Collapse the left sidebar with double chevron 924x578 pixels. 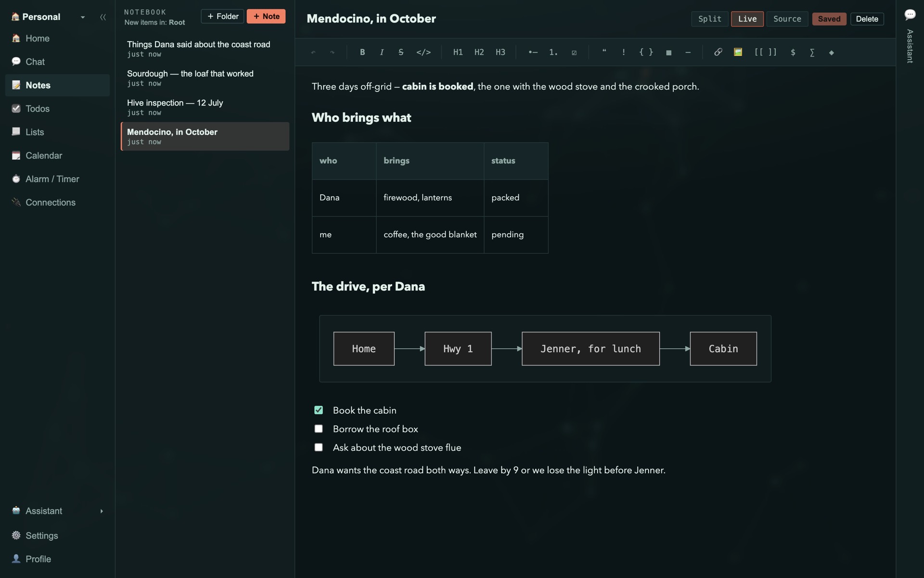[103, 17]
